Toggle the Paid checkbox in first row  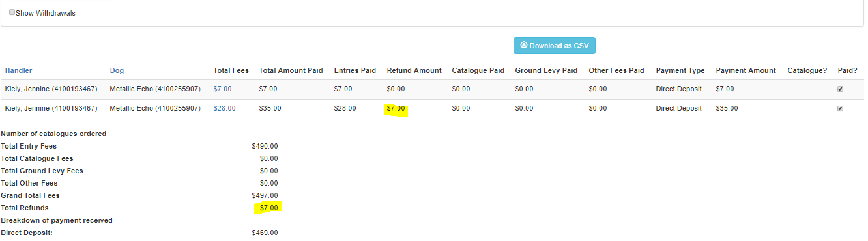[x=840, y=89]
